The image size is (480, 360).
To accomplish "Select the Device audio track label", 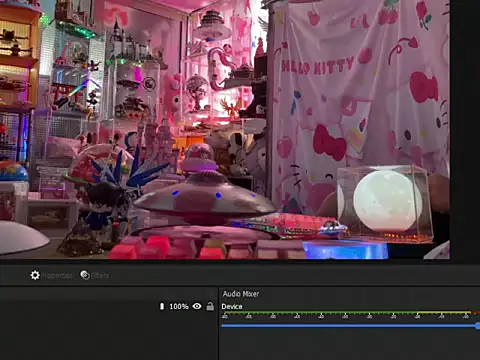I will (x=232, y=306).
